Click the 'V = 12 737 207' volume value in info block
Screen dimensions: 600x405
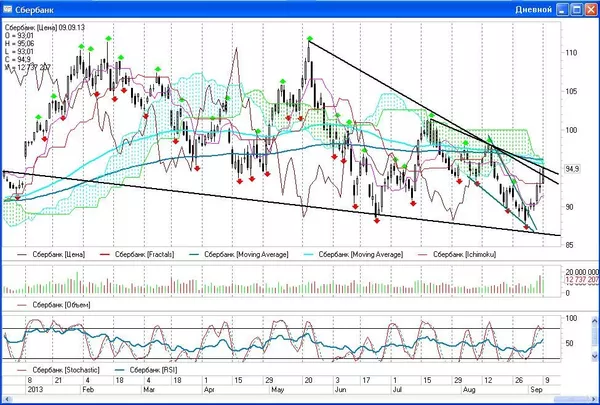[28, 68]
